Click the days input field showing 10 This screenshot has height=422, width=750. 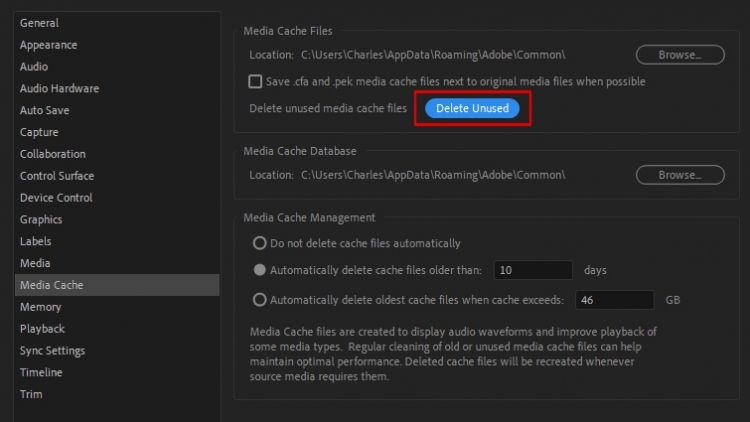click(x=532, y=270)
